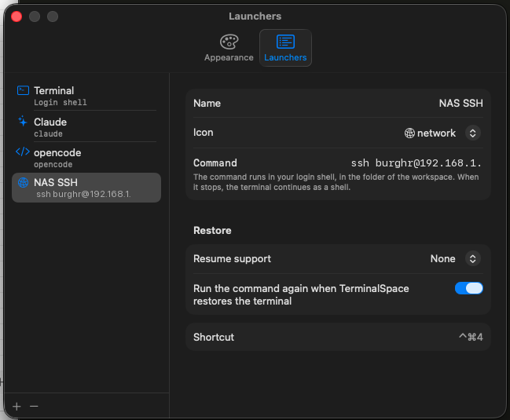Click the Restore section heading
The height and width of the screenshot is (420, 510).
(212, 230)
